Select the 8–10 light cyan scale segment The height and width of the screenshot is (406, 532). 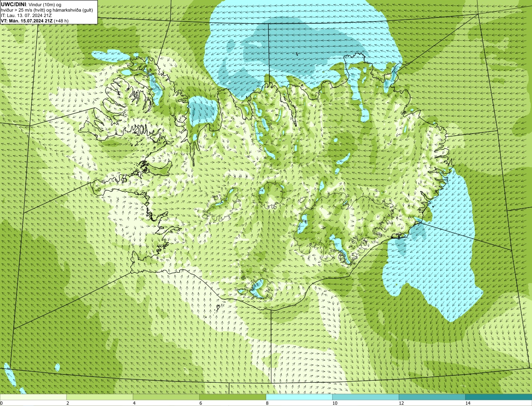click(299, 397)
